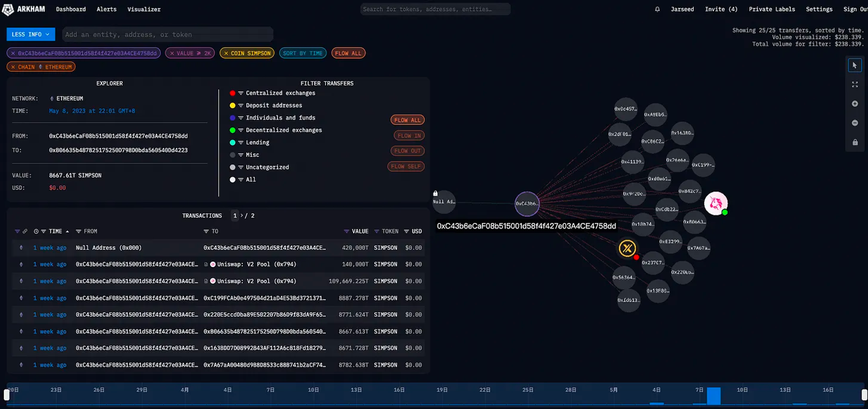The width and height of the screenshot is (868, 409).
Task: Click the right timeline range handle
Action: coord(864,395)
